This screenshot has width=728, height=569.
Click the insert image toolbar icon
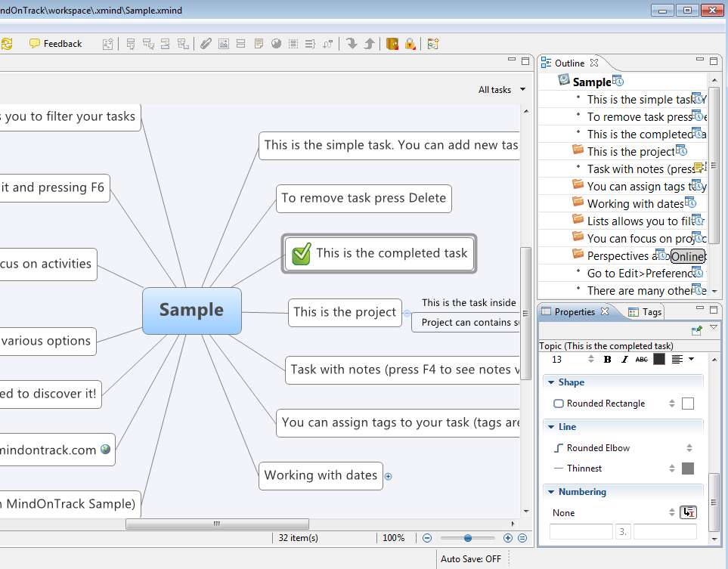(223, 44)
